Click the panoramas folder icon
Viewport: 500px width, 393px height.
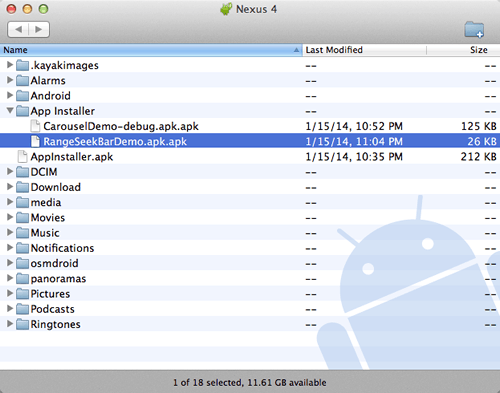[x=22, y=279]
